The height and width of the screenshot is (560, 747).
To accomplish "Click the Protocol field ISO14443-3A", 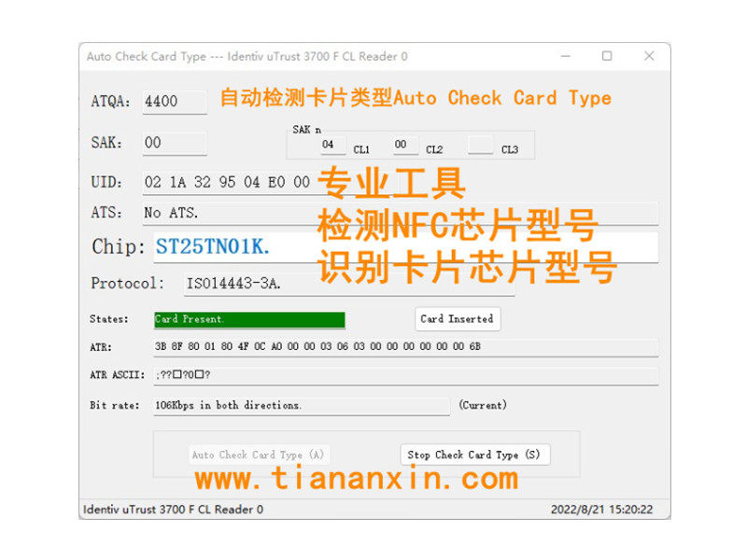I will pyautogui.click(x=349, y=284).
